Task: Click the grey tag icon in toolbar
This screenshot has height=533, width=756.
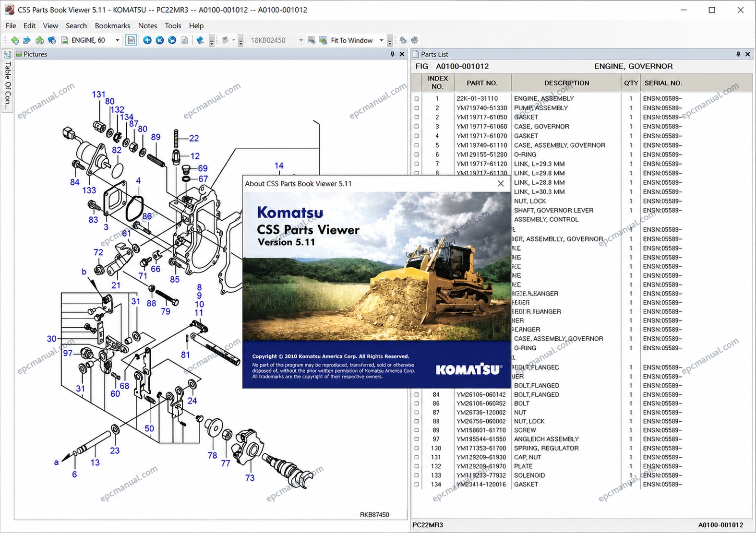Action: (225, 40)
